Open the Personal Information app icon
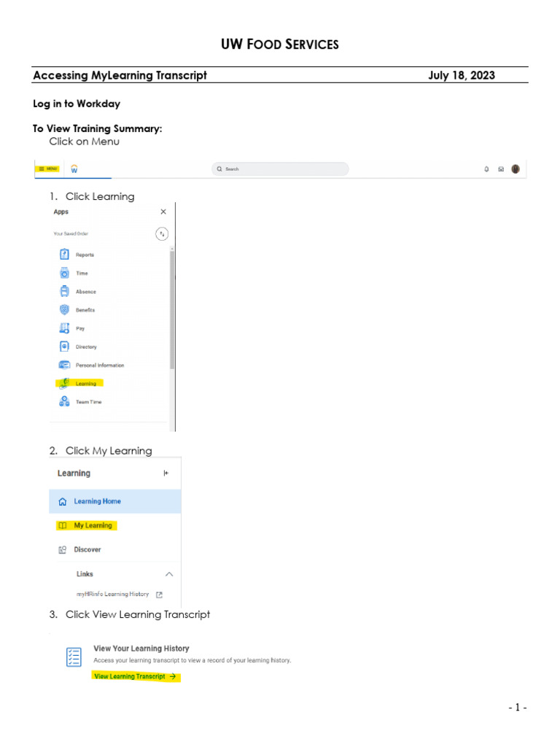The image size is (560, 747). (64, 365)
